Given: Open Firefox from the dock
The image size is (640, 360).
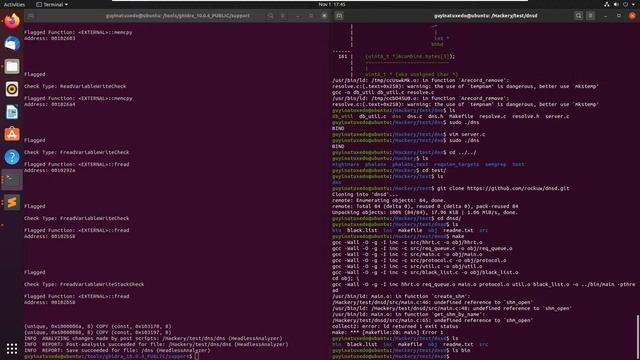Looking at the screenshot, I should coord(12,21).
